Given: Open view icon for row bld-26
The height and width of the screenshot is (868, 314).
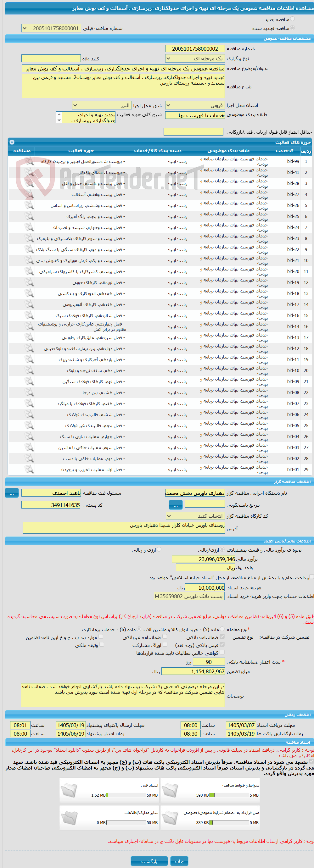Looking at the screenshot, I should point(29,205).
